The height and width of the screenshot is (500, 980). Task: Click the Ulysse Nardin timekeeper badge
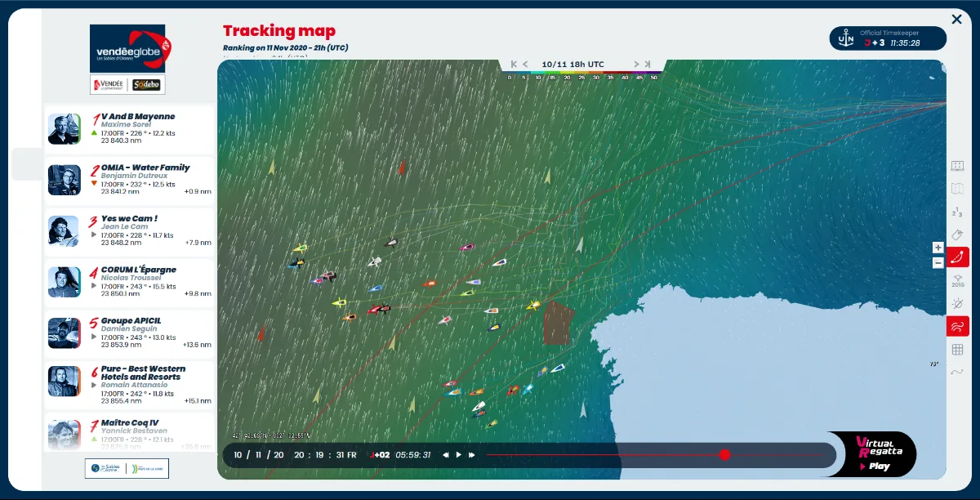889,38
